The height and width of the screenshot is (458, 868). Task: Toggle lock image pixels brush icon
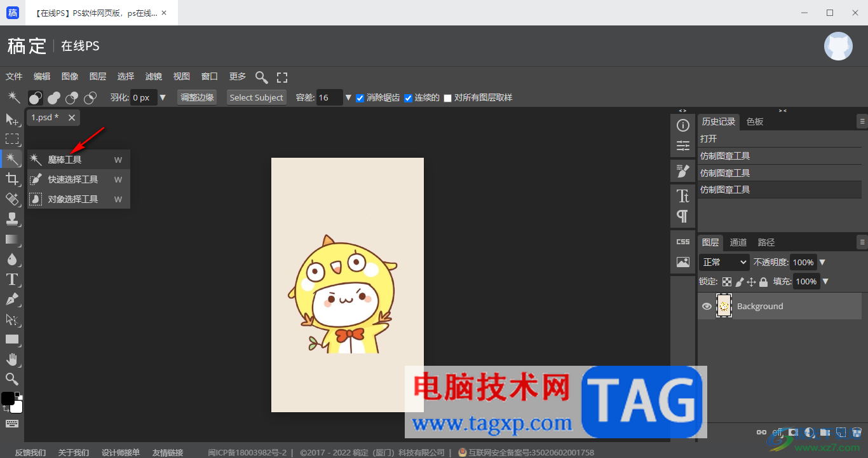(739, 282)
